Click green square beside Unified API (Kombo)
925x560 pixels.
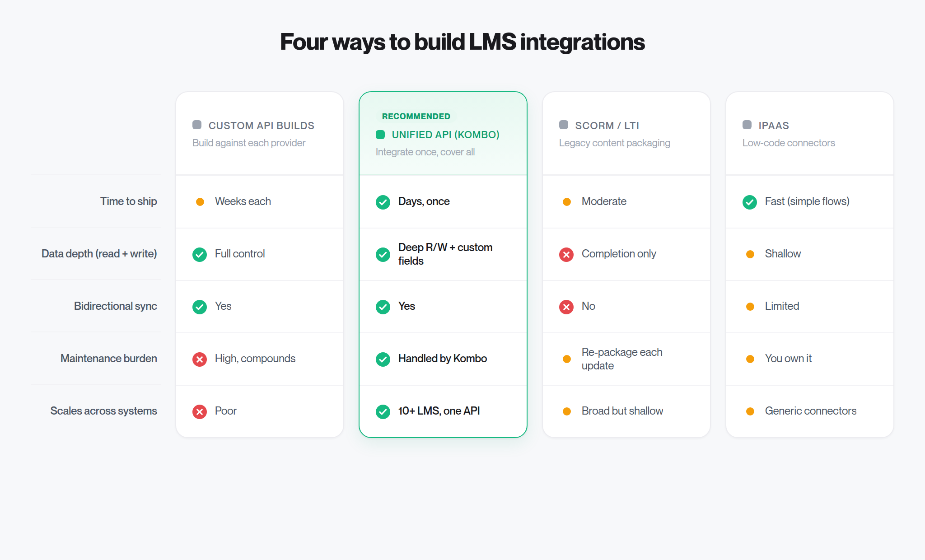click(380, 135)
